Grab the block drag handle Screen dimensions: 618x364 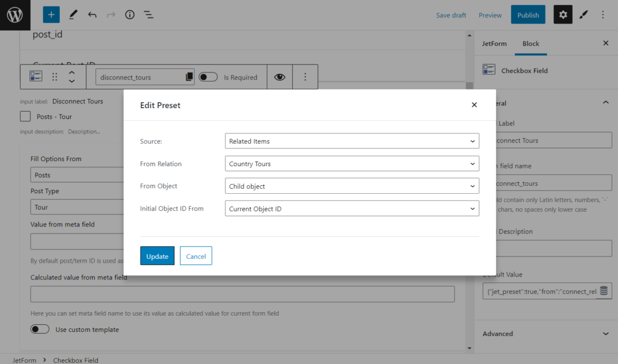click(x=55, y=77)
